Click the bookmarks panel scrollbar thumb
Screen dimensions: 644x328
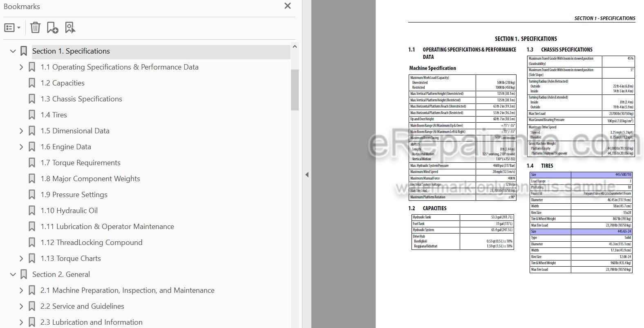coord(295,90)
